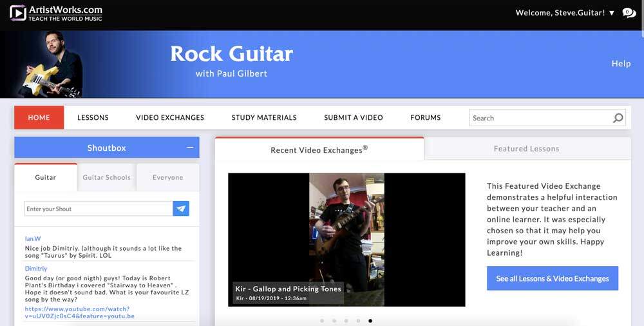Screen dimensions: 644x326
Task: Open the YouTube link in Dimitriy's shout
Action: (x=80, y=312)
